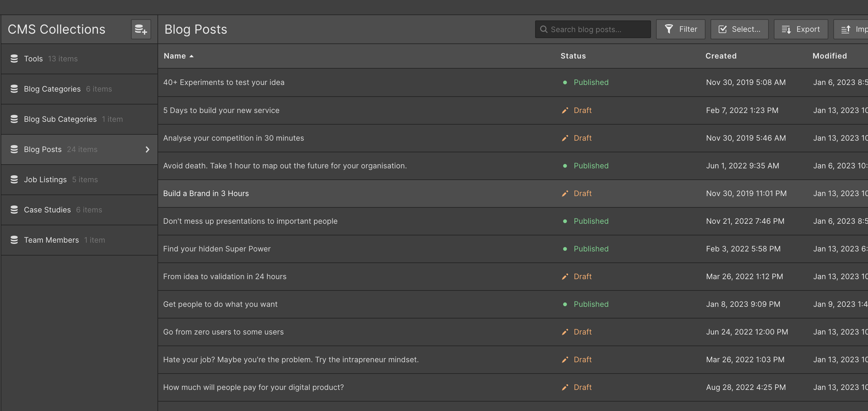Open the Blog Categories collection
Screen dimensions: 868x411
79,89
